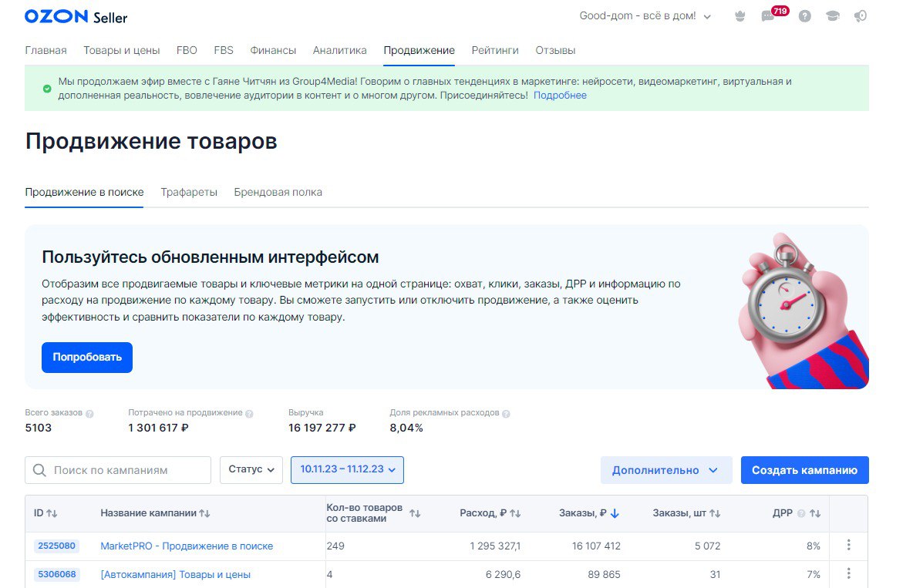
Task: Open the premium crown icon in header
Action: coord(740,16)
